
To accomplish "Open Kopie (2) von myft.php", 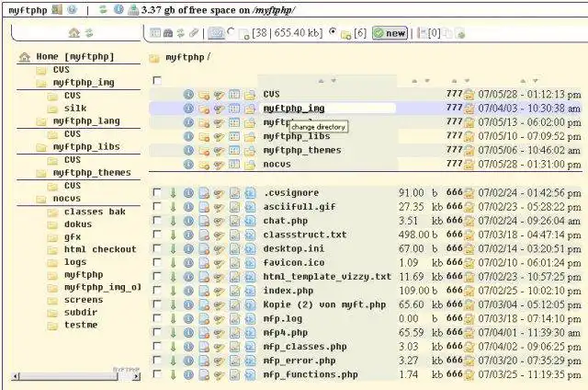I will (x=324, y=304).
